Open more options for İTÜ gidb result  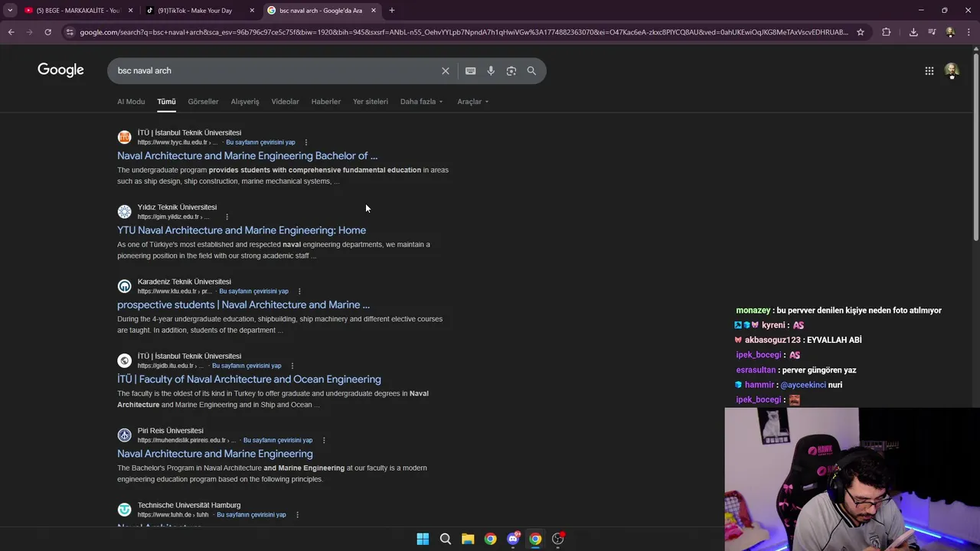292,366
